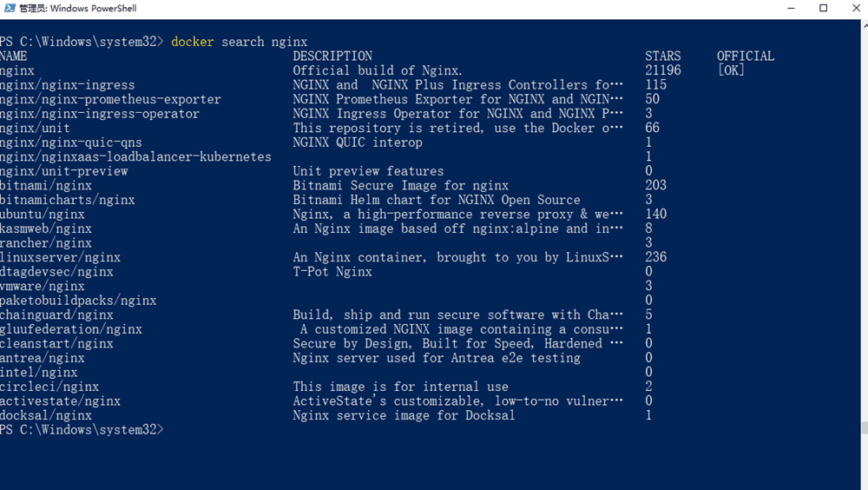Click the STARS column header

[x=663, y=56]
